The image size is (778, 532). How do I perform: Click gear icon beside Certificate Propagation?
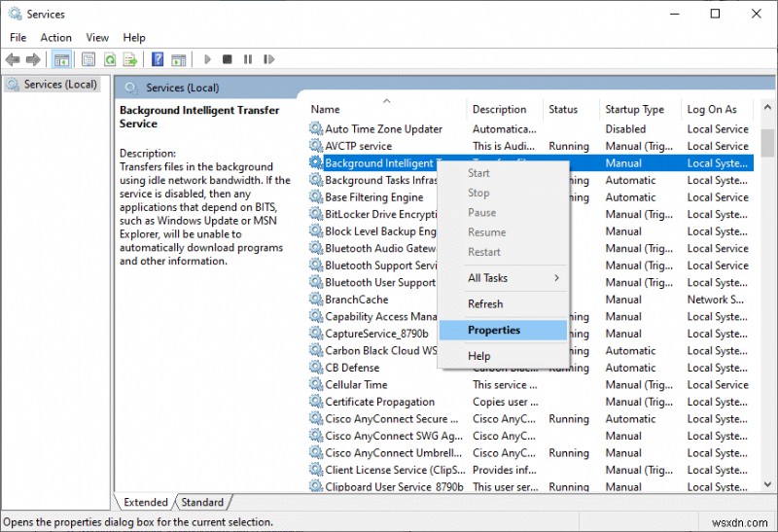point(316,401)
